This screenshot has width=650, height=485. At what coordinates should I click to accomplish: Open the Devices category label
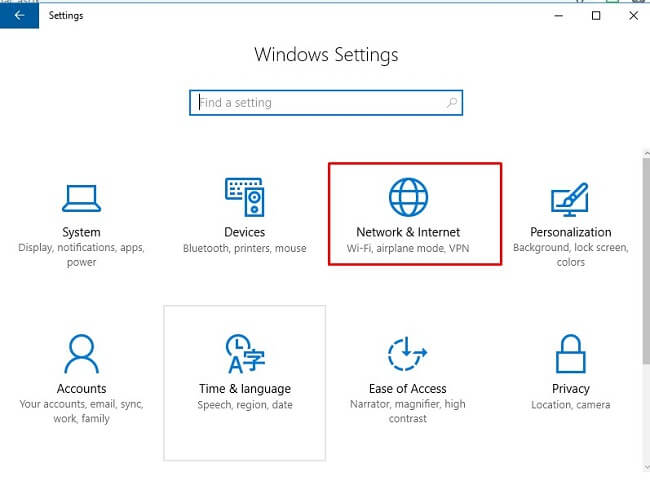pos(245,232)
